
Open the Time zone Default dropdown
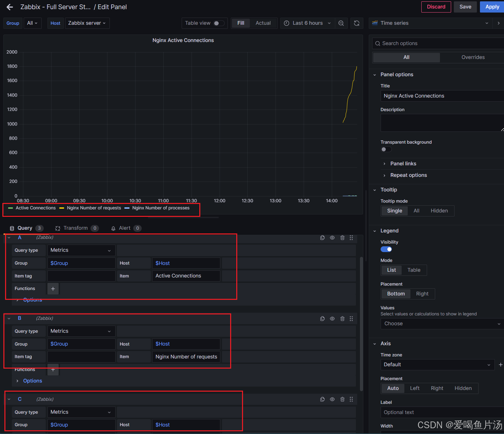tap(437, 365)
